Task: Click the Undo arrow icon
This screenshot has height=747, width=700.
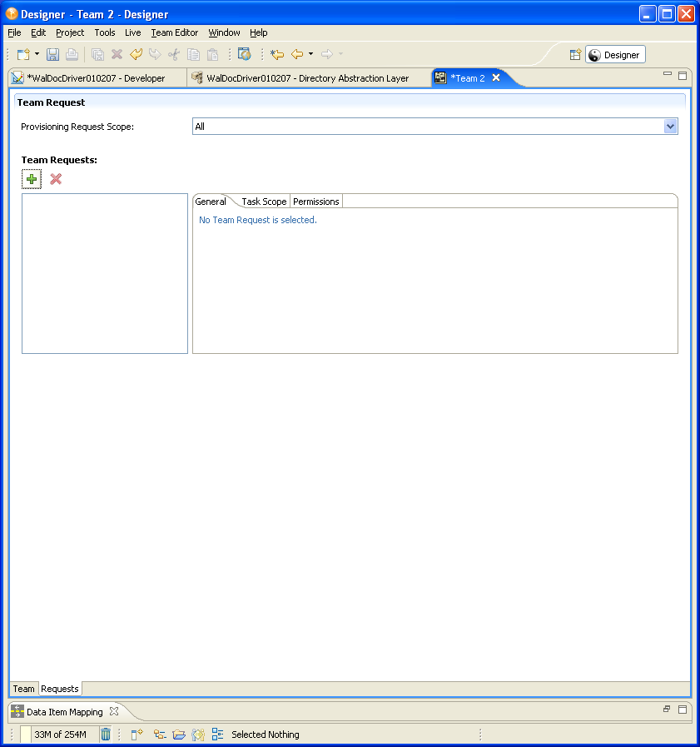Action: coord(137,54)
